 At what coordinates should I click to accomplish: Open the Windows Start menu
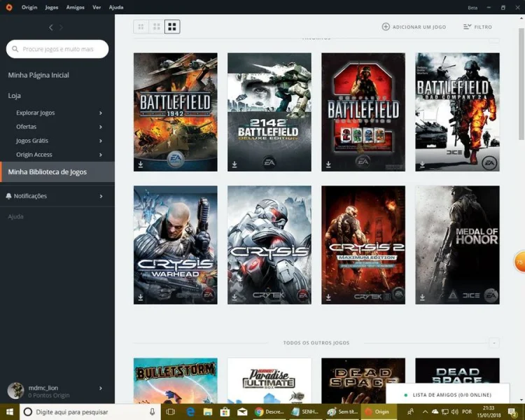pyautogui.click(x=10, y=412)
